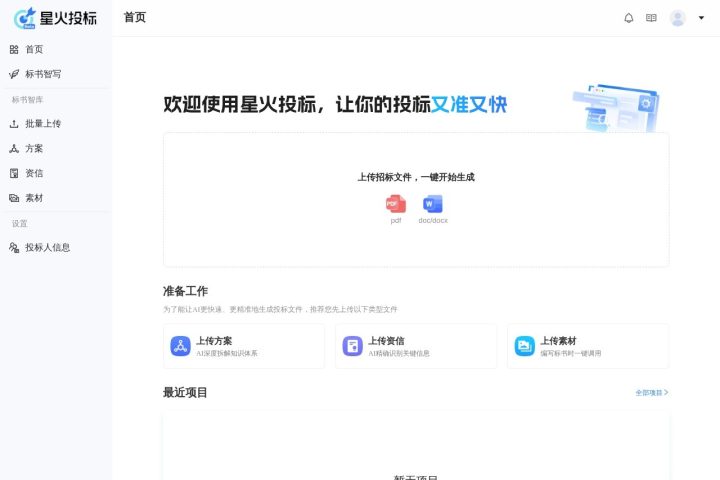Click the 上传方案 blue card icon
Viewport: 720px width, 480px height.
(x=180, y=346)
